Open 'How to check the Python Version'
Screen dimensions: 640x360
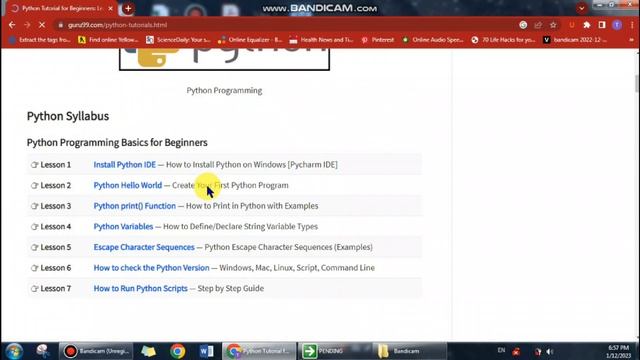click(151, 268)
